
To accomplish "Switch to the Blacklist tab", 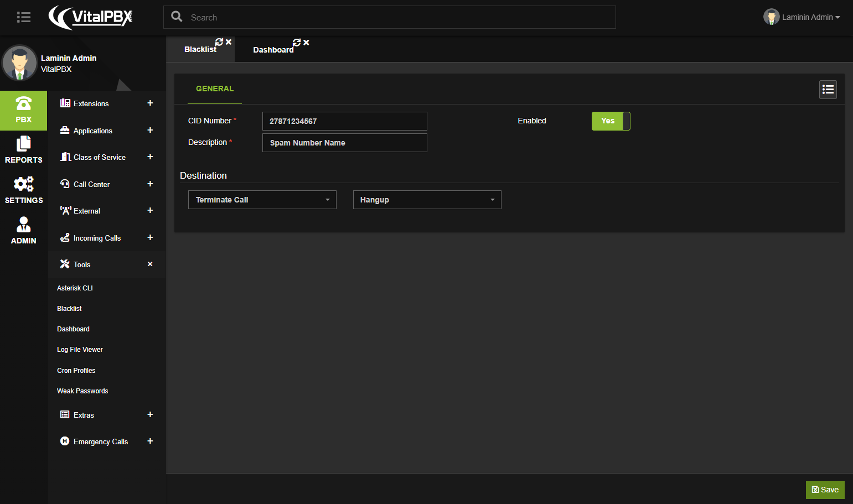I will coord(200,49).
